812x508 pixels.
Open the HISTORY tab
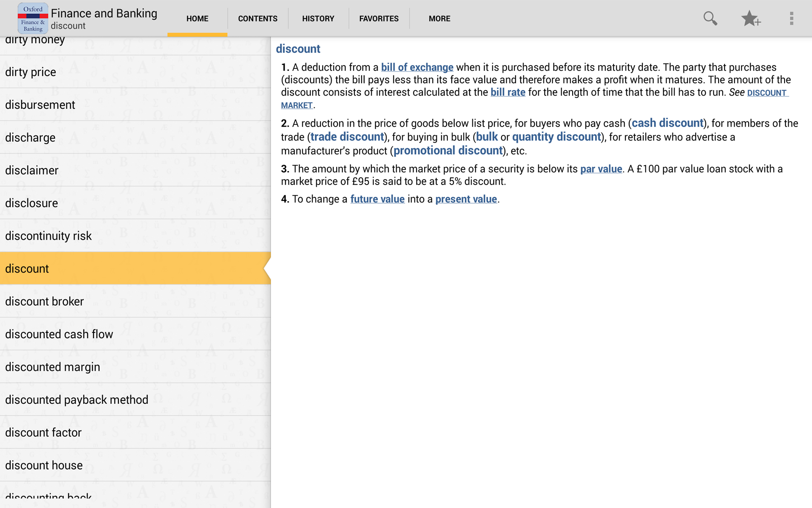pos(318,19)
